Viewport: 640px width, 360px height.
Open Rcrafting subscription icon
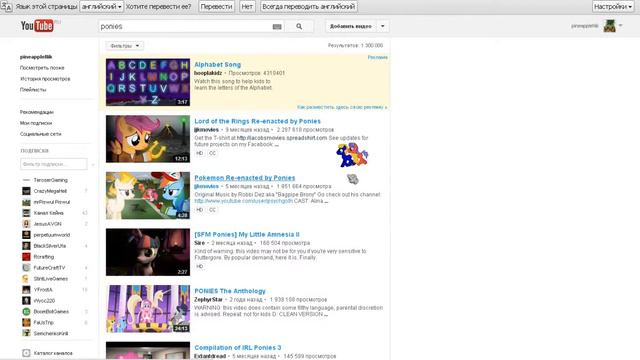pos(26,257)
